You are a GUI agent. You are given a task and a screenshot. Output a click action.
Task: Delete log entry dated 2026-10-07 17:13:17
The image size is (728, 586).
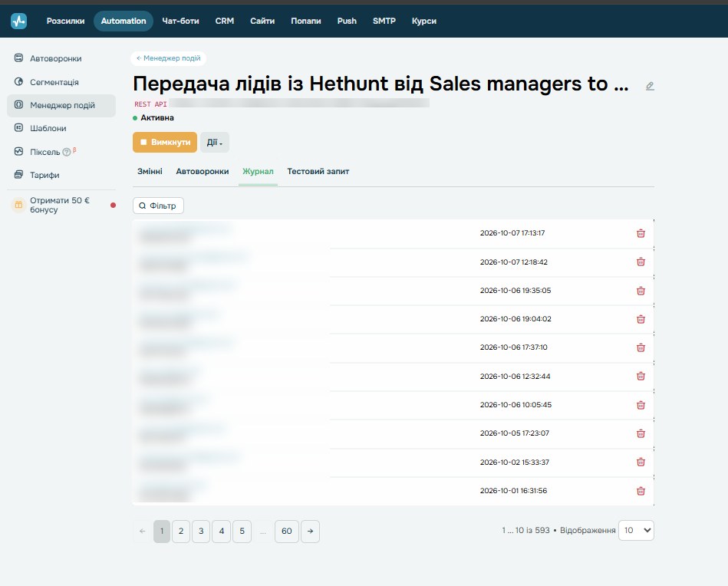coord(641,233)
